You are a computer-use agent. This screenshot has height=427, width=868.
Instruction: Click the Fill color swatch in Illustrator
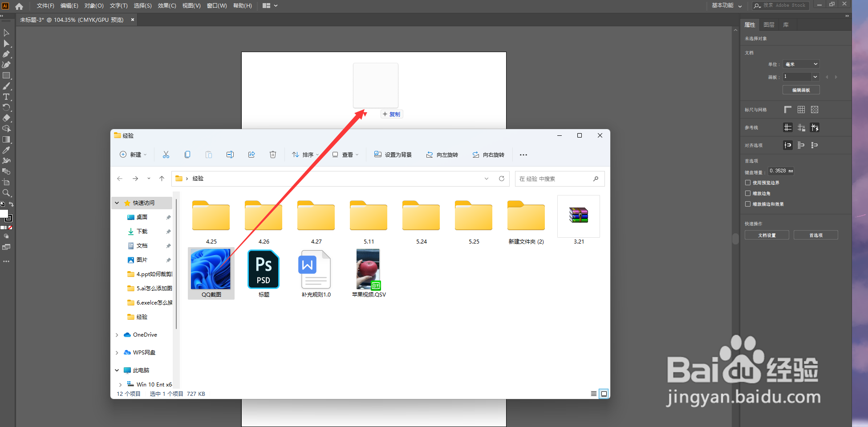pos(3,213)
